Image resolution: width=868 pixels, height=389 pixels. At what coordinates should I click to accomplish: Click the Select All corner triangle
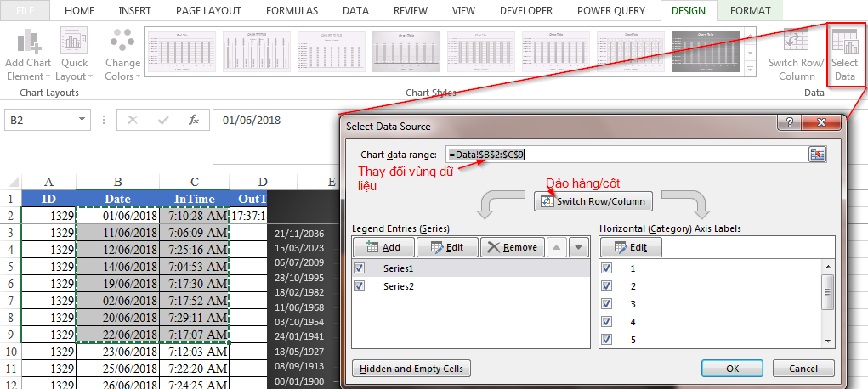pyautogui.click(x=14, y=182)
